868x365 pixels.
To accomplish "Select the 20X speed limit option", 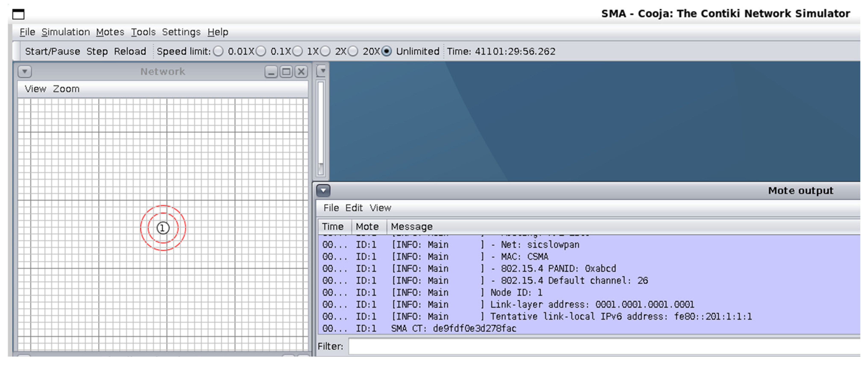I will tap(353, 51).
